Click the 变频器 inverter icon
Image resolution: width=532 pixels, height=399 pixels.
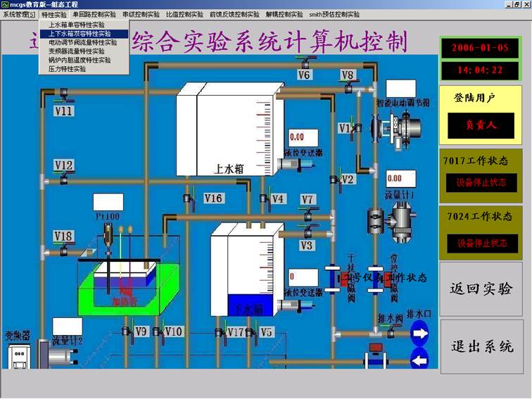pos(17,357)
